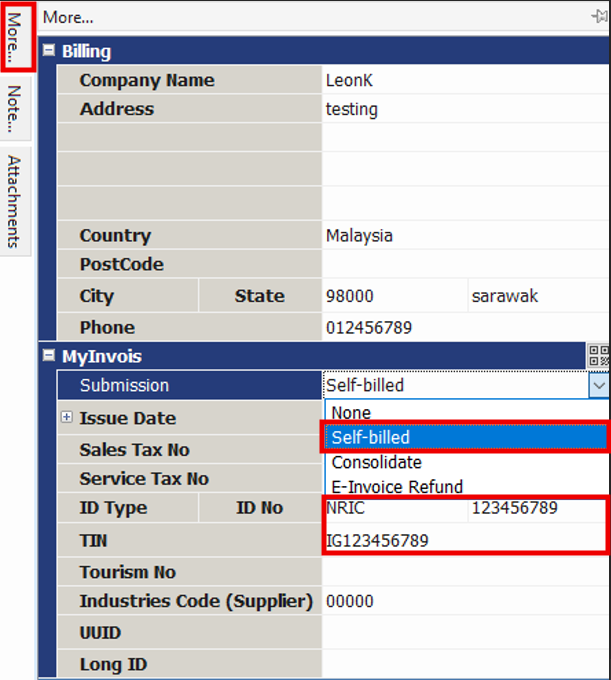
Task: Select Consolidate submission option
Action: (376, 462)
